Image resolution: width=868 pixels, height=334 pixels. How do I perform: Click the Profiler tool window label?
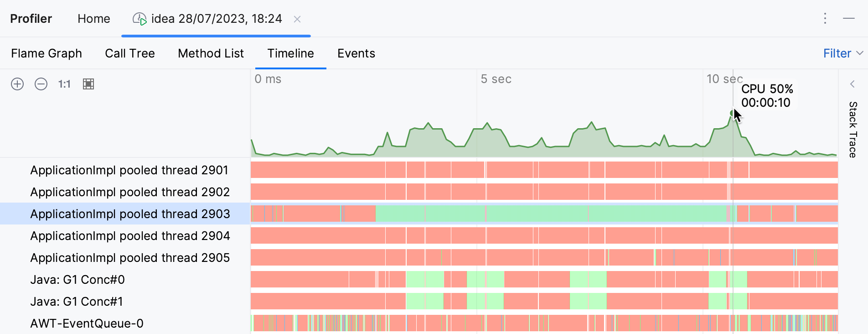[x=30, y=19]
